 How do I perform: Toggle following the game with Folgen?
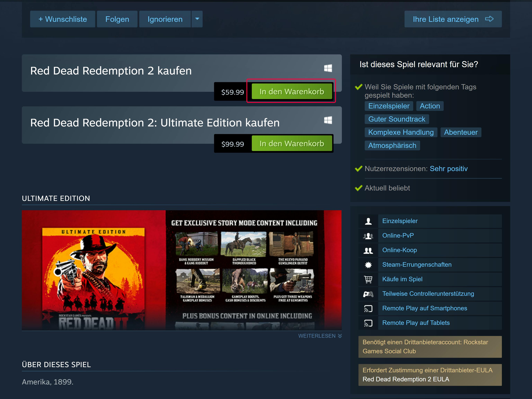[x=117, y=19]
